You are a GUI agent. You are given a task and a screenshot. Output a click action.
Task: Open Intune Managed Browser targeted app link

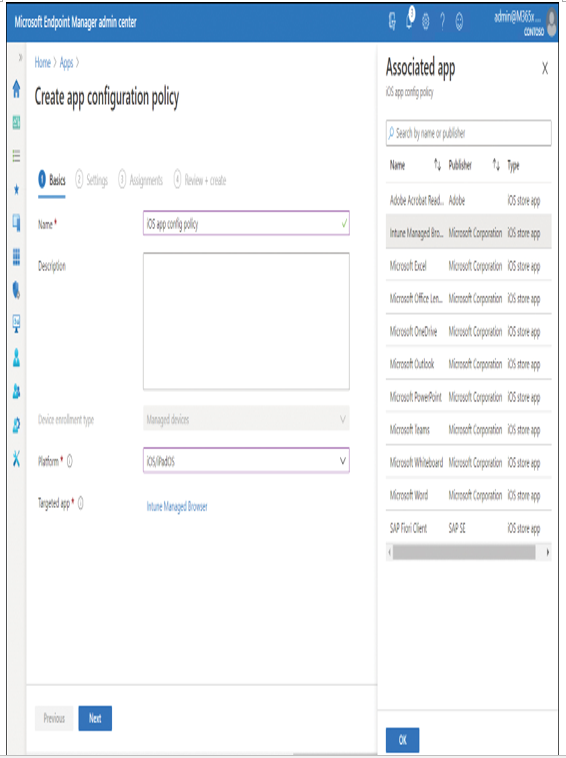[177, 506]
